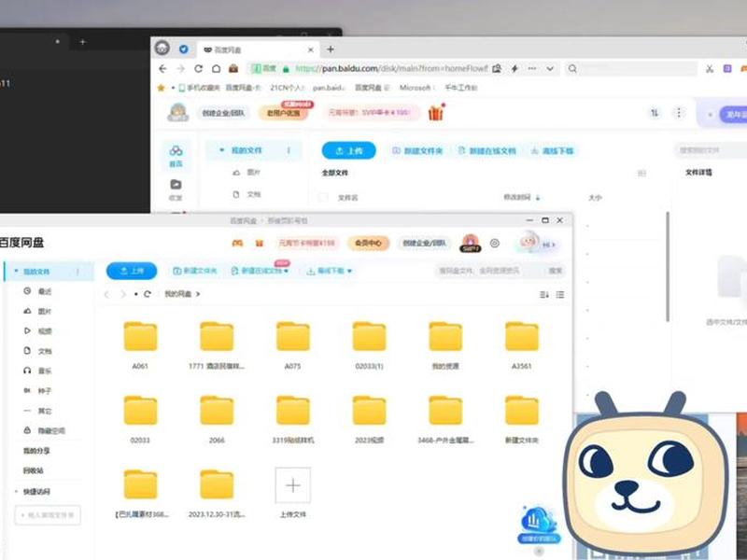Open 我的分享 in the client sidebar
Viewport: 747px width, 560px height.
click(36, 451)
